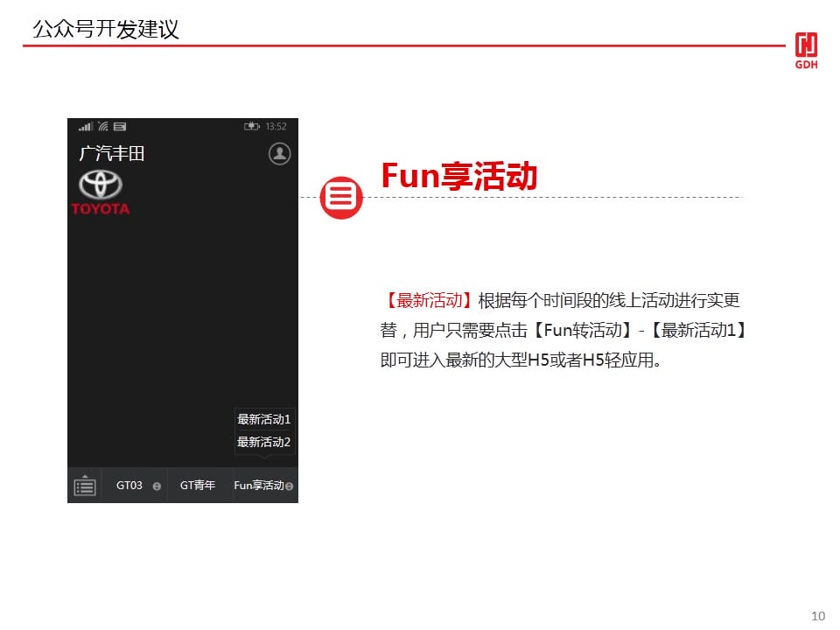Click the Toyota logo in chat
The width and height of the screenshot is (840, 630).
coord(101,192)
